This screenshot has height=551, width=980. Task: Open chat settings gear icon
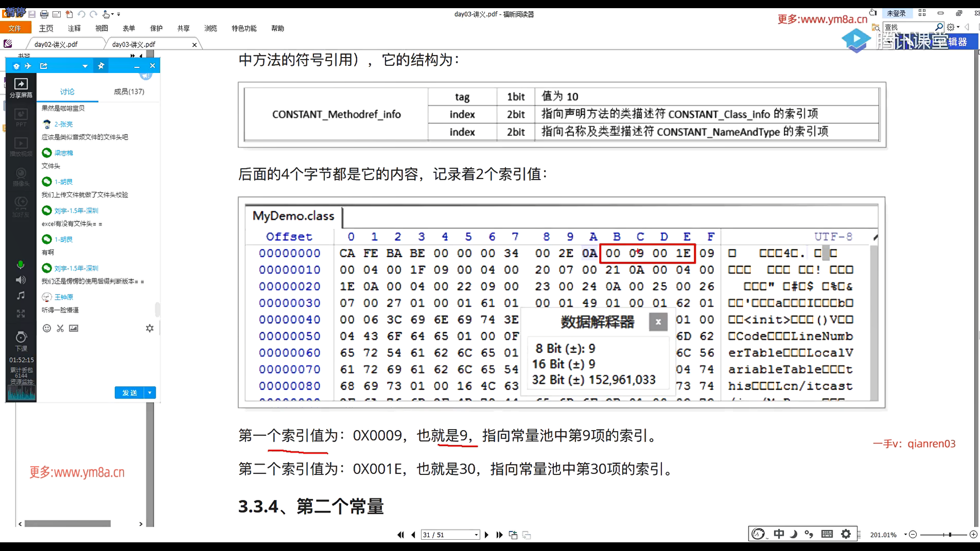pos(150,329)
